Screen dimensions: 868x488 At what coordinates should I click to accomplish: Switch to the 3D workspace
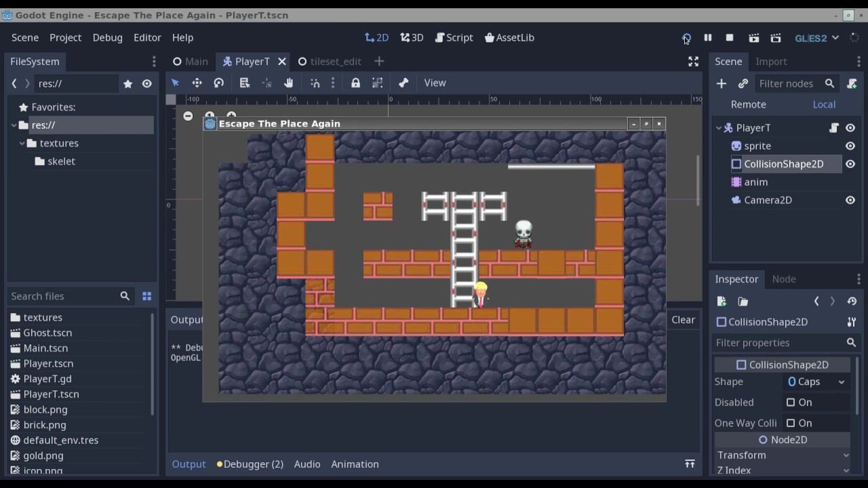(x=412, y=38)
